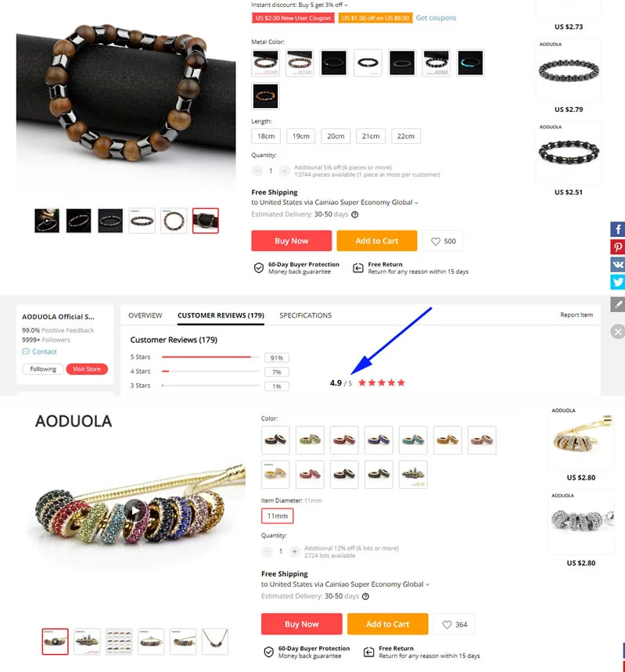Increase charm quantity with plus button
Viewport: 625px width, 672px height.
coord(294,552)
